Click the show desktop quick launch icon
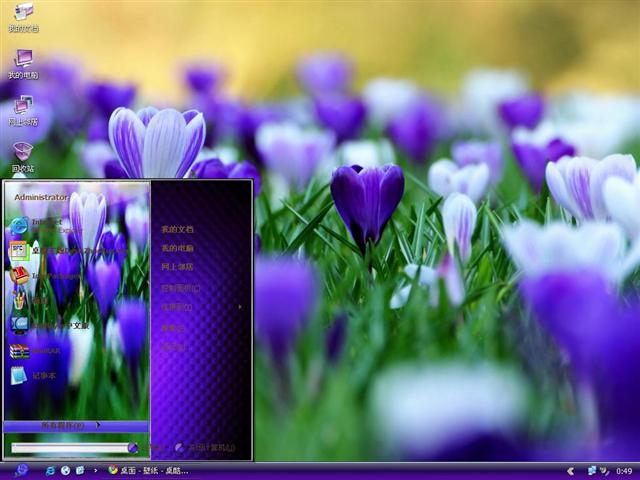The height and width of the screenshot is (480, 640). [x=80, y=471]
